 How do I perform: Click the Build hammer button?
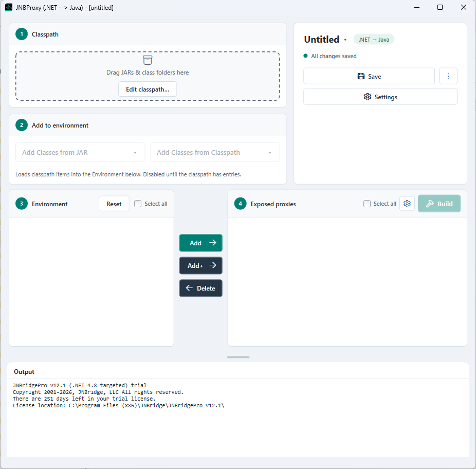click(439, 204)
